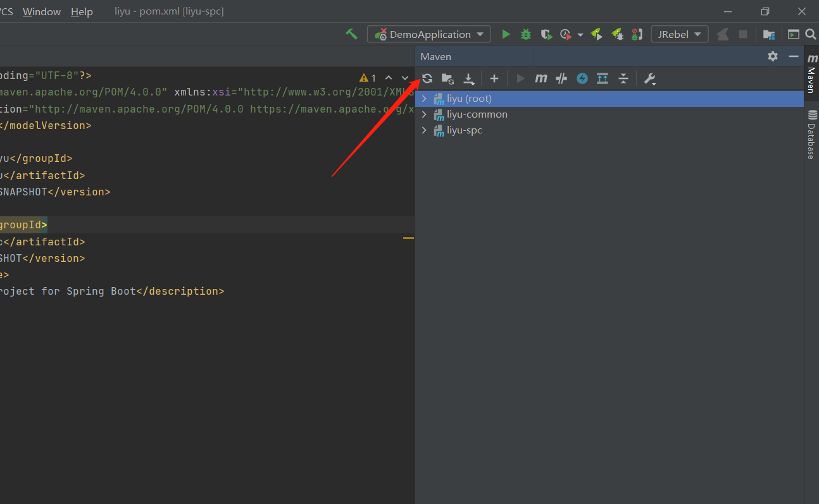Open the Window menu

coord(42,11)
